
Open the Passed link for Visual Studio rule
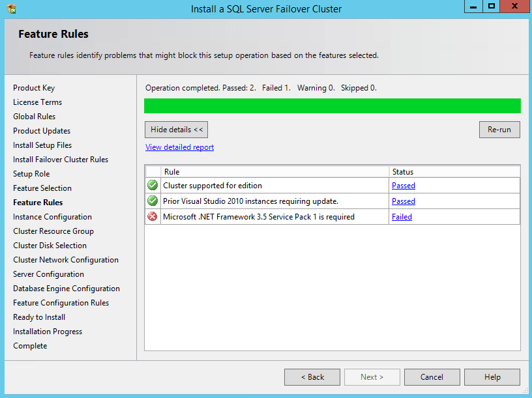[x=403, y=201]
